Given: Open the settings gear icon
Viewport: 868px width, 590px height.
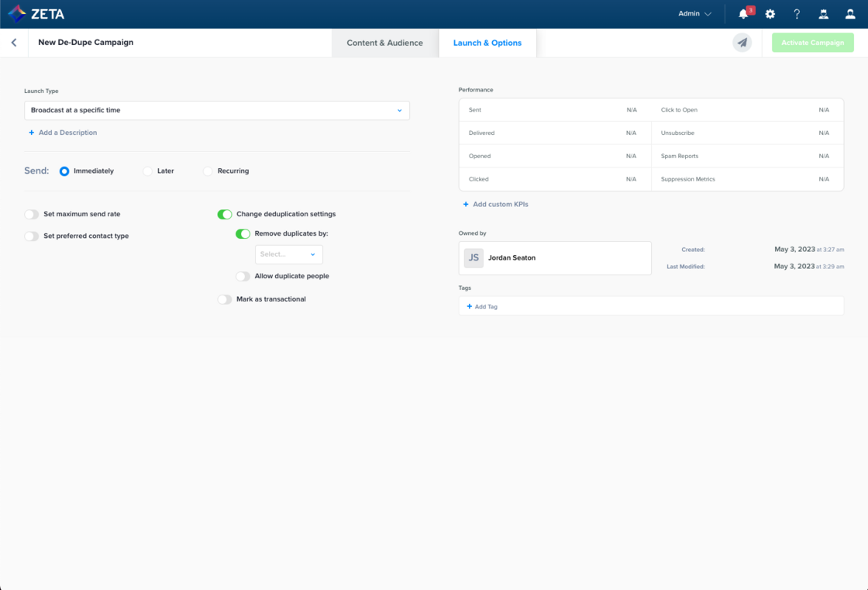Looking at the screenshot, I should pos(770,14).
